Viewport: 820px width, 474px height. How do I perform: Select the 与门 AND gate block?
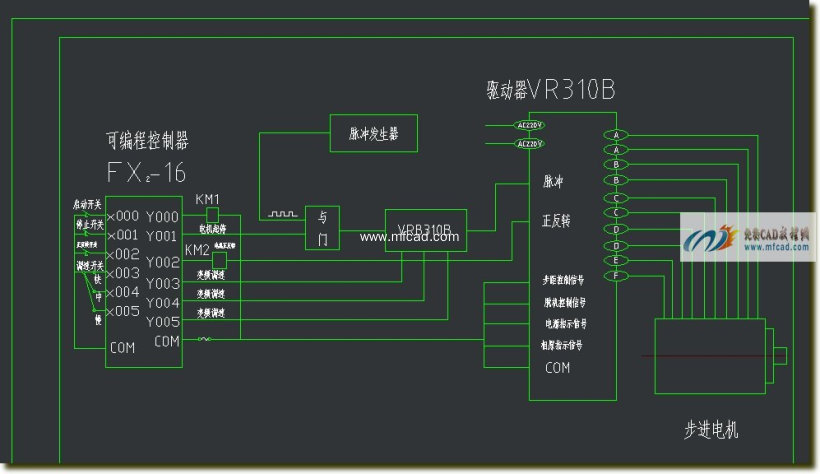click(x=322, y=228)
